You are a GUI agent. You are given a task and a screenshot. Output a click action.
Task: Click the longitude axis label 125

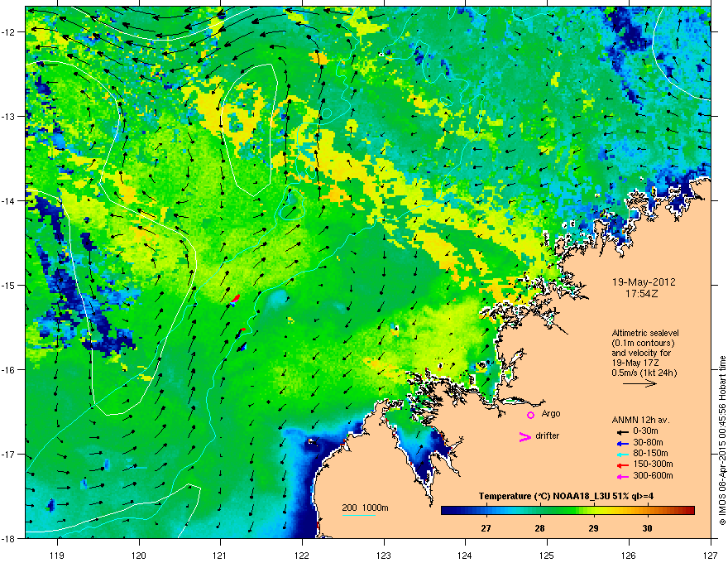pos(547,555)
